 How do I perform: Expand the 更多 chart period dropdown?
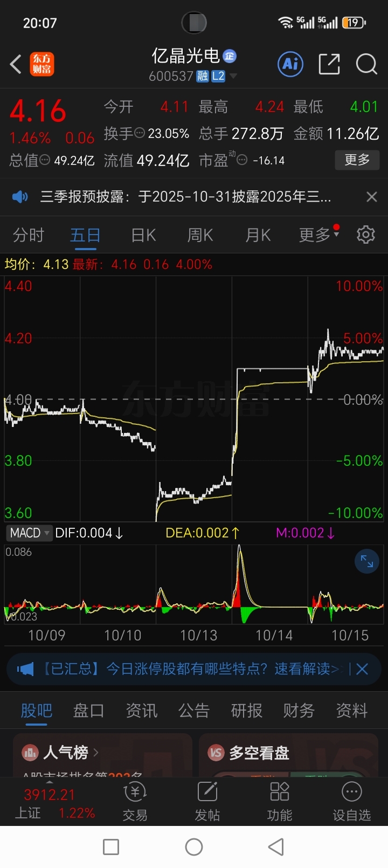pyautogui.click(x=319, y=235)
